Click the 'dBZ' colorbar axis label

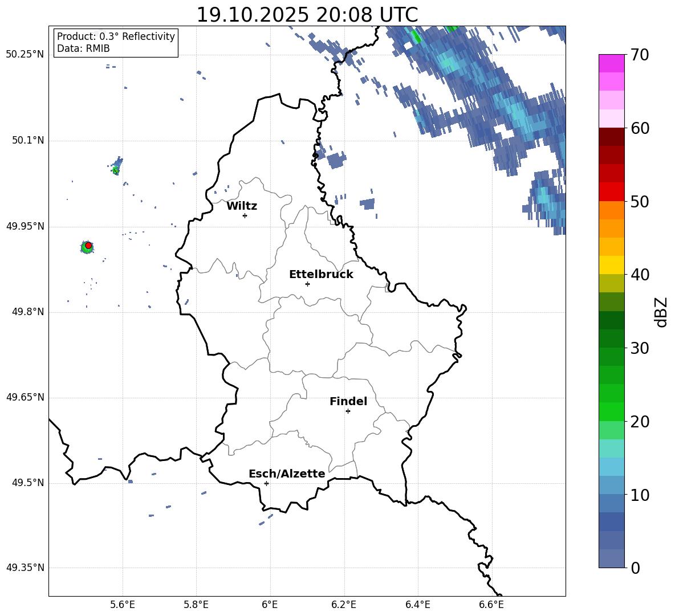[661, 312]
